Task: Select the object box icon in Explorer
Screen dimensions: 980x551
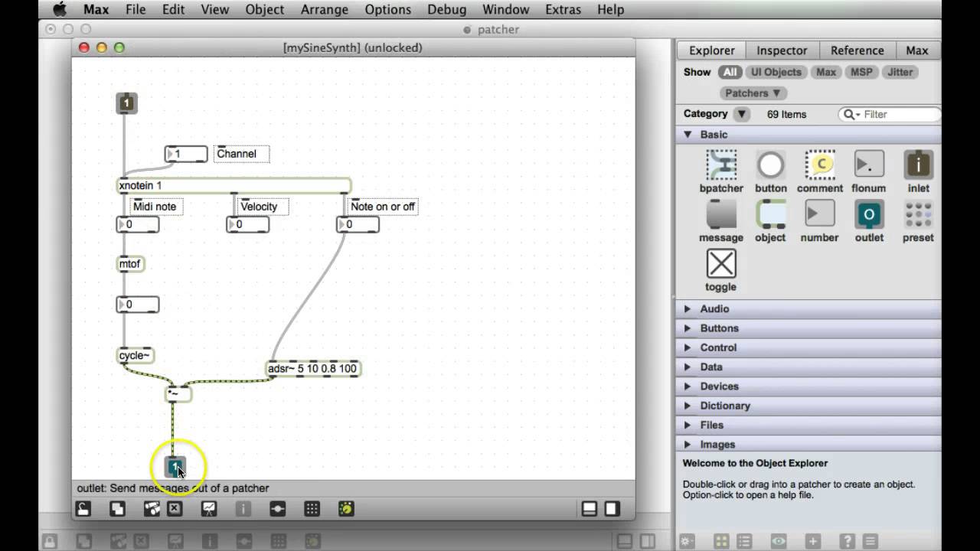Action: coord(770,214)
